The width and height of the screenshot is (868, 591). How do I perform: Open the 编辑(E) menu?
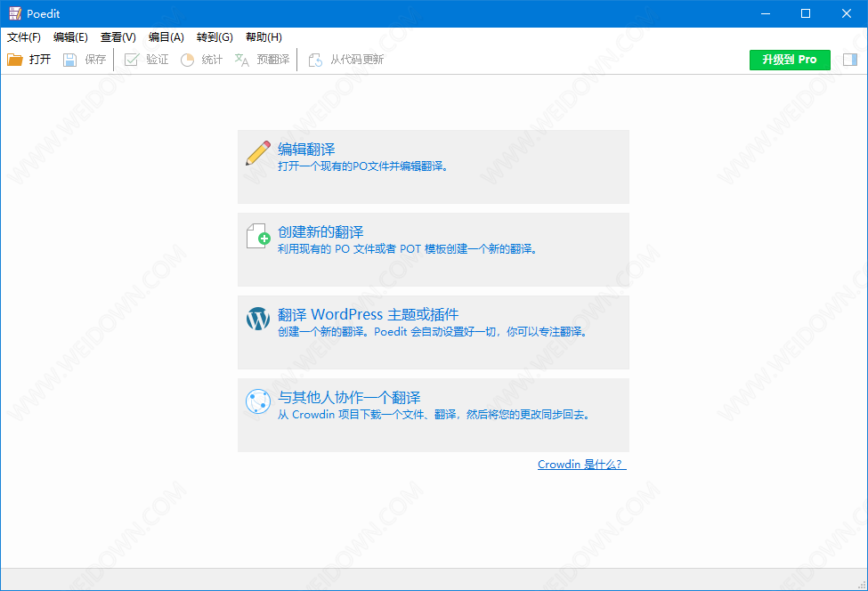[70, 37]
